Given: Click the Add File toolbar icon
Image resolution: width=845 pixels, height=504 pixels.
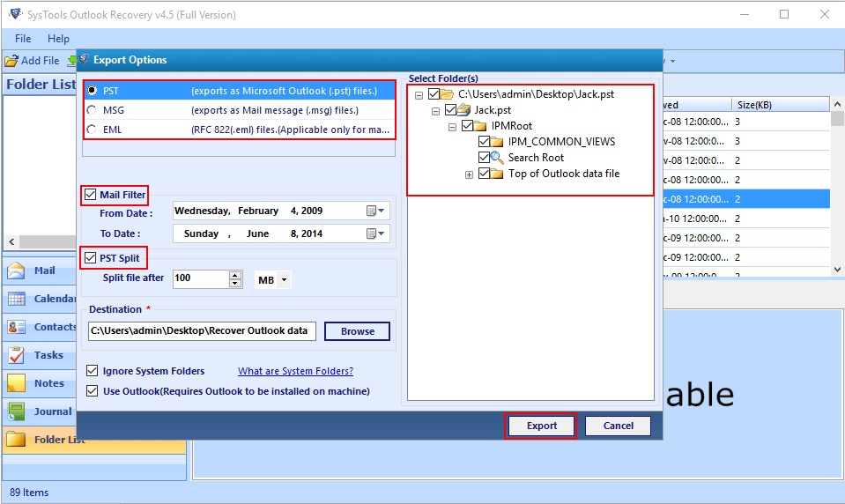Looking at the screenshot, I should click(11, 61).
